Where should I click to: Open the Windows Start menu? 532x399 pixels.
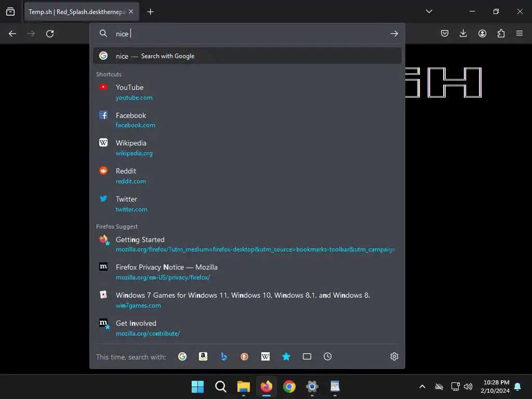197,387
